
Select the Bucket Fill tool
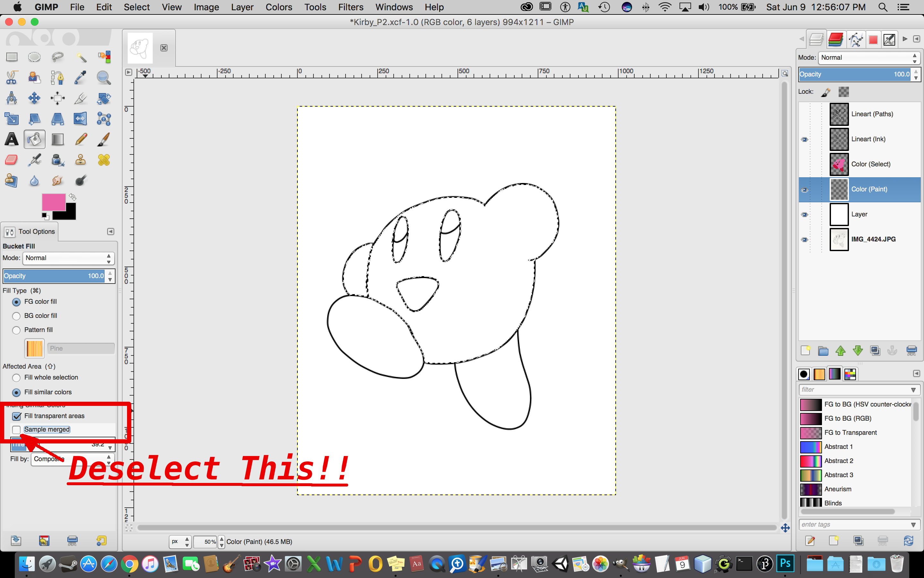[x=34, y=139]
